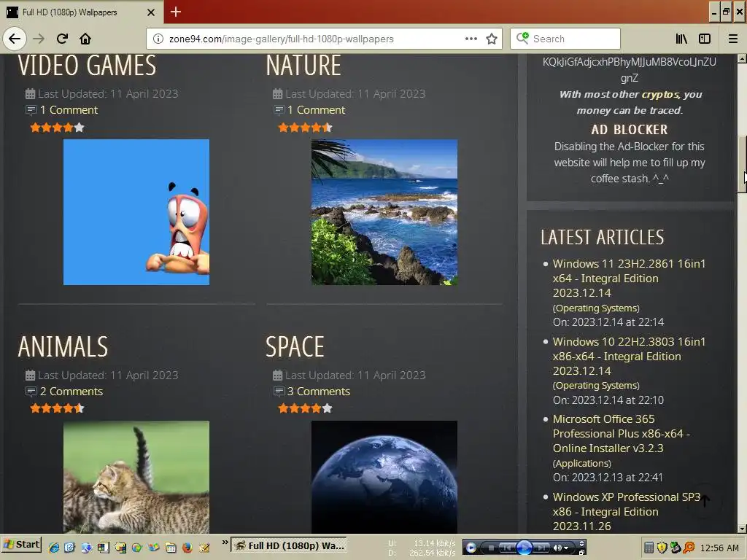
Task: Open a new tab with the plus button
Action: (x=176, y=12)
